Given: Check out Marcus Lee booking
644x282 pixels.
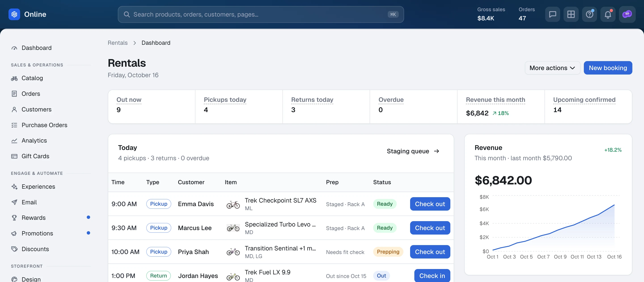Looking at the screenshot, I should 430,228.
